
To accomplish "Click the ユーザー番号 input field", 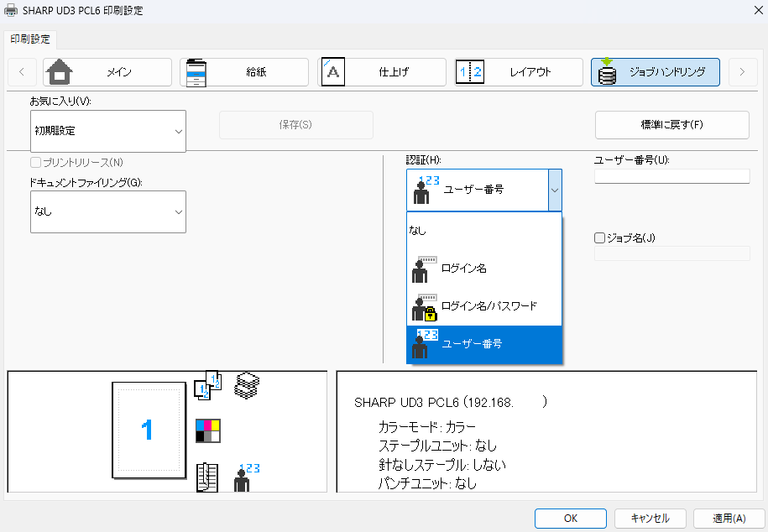I will (672, 176).
